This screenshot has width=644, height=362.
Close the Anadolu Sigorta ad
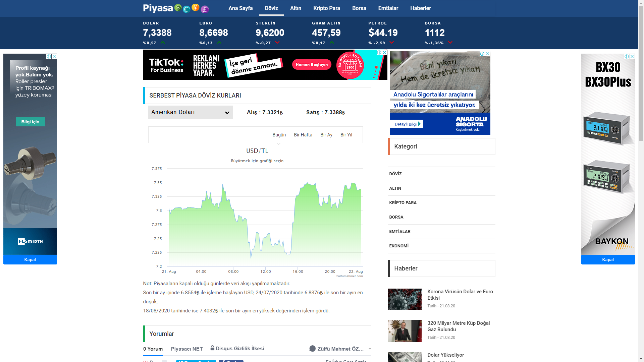488,54
